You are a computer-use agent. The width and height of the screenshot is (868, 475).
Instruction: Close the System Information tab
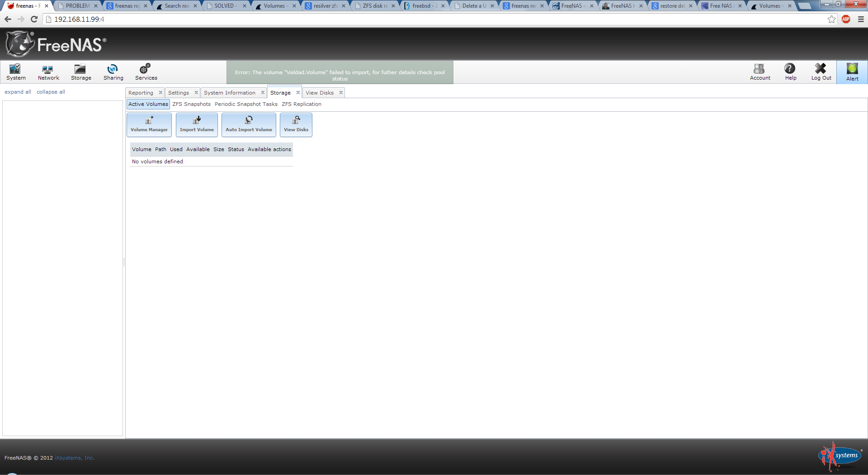click(x=263, y=93)
